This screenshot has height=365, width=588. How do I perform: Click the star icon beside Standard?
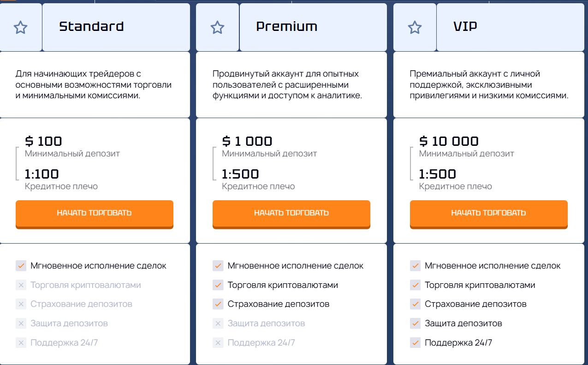point(21,28)
